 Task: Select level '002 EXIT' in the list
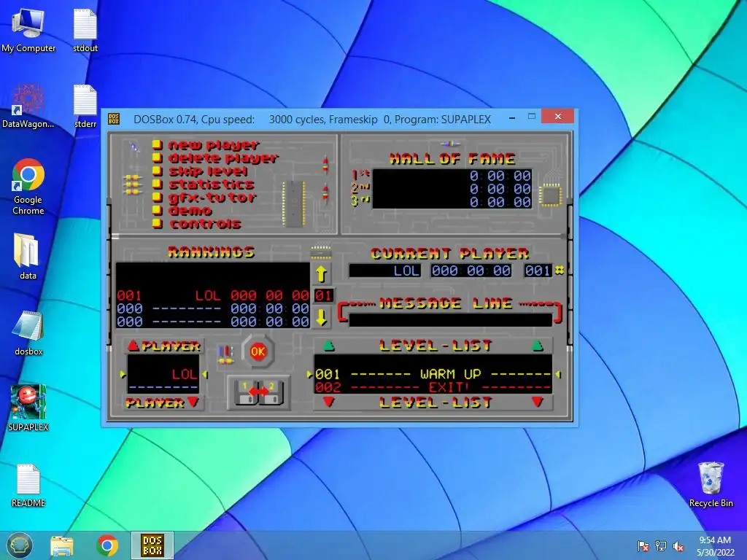433,387
